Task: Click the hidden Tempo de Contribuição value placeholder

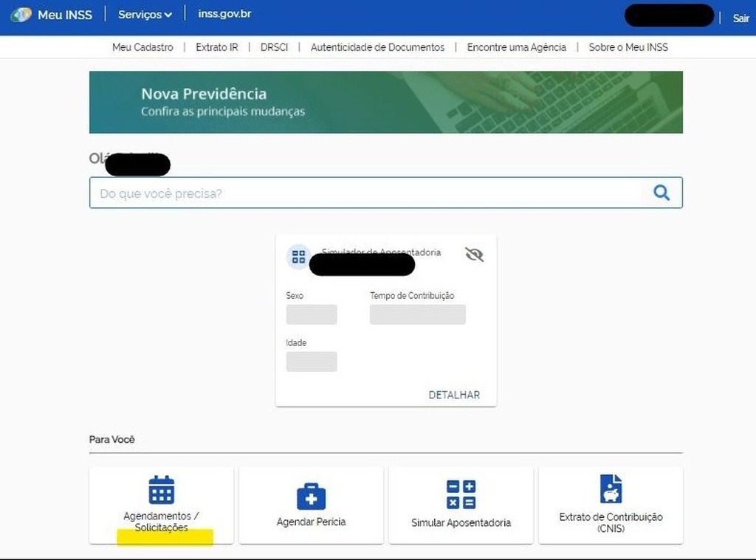Action: click(x=418, y=314)
